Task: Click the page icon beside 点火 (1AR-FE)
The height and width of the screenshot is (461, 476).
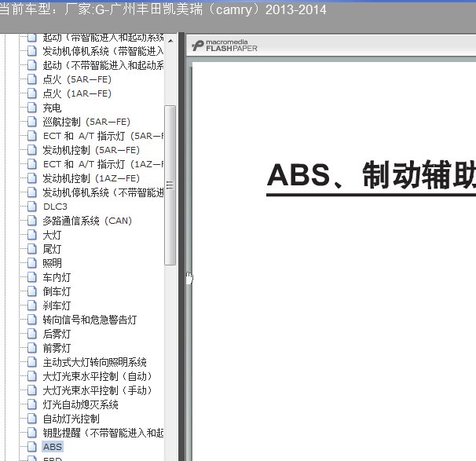Action: click(32, 93)
